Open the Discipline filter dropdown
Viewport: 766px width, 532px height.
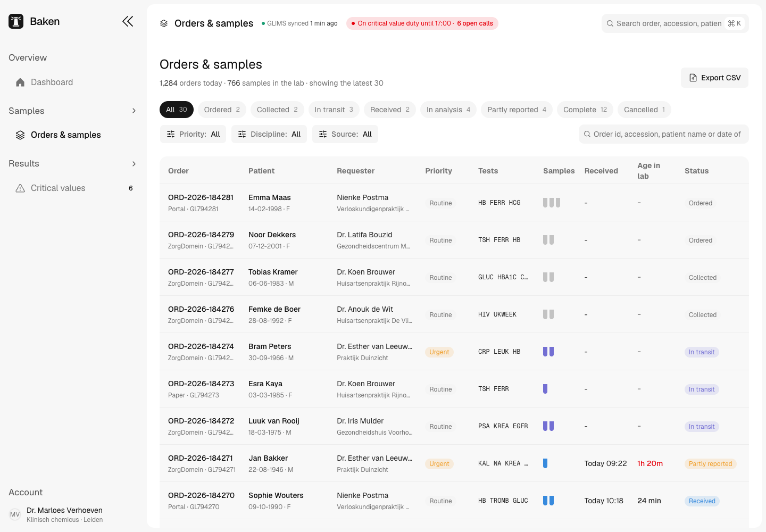[x=269, y=134]
